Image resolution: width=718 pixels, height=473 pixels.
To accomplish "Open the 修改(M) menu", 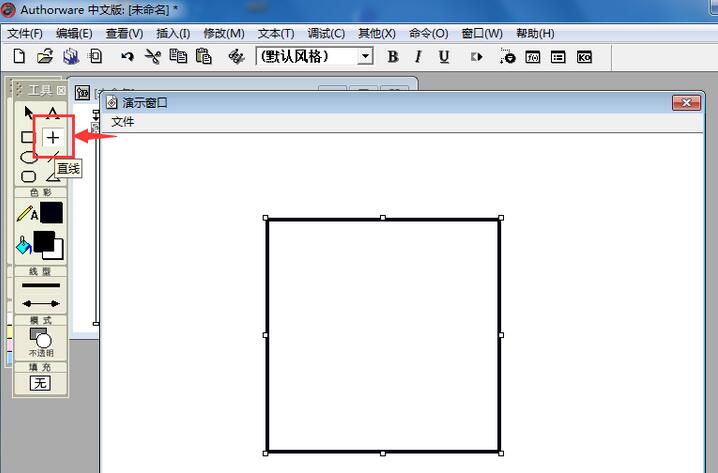I will tap(224, 33).
